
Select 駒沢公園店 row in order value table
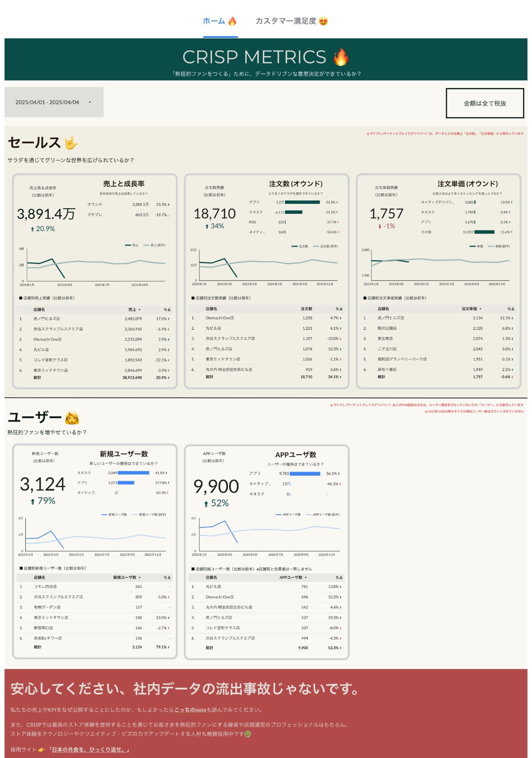tap(438, 328)
